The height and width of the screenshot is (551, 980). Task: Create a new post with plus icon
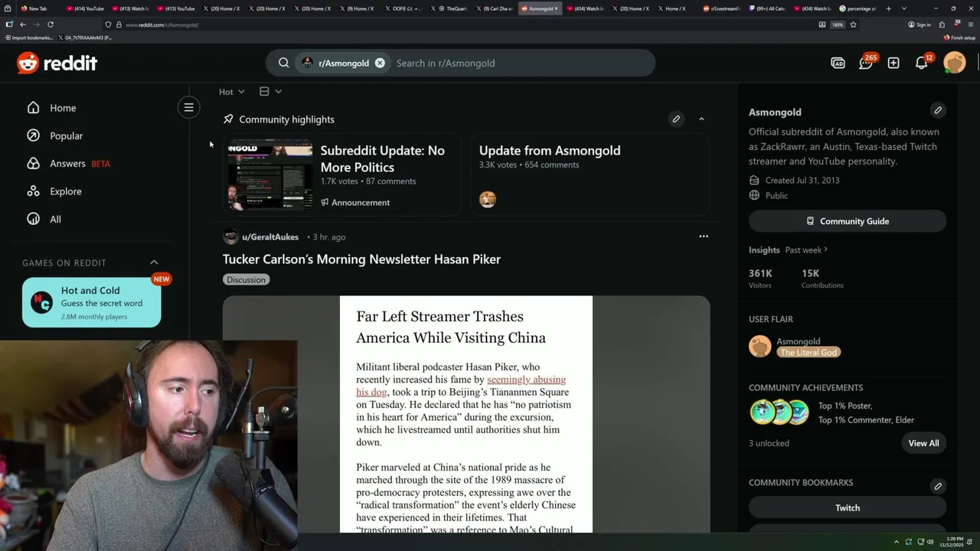pyautogui.click(x=893, y=63)
